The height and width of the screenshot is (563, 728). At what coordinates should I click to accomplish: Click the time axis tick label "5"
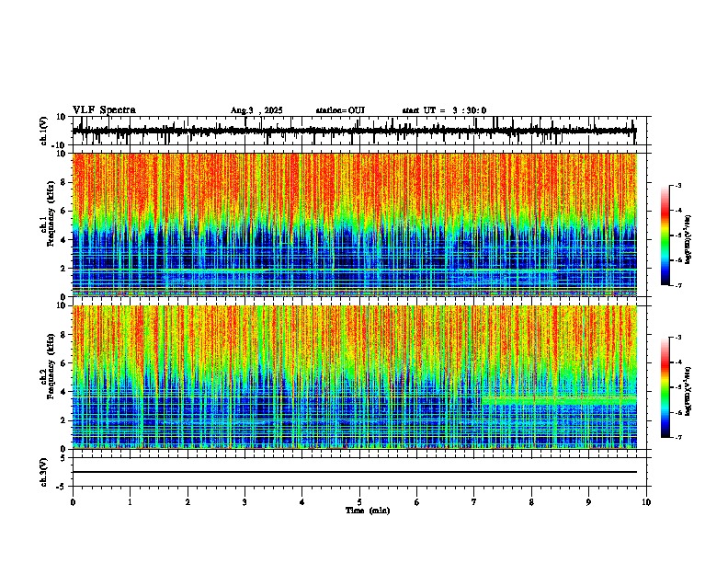(x=359, y=502)
